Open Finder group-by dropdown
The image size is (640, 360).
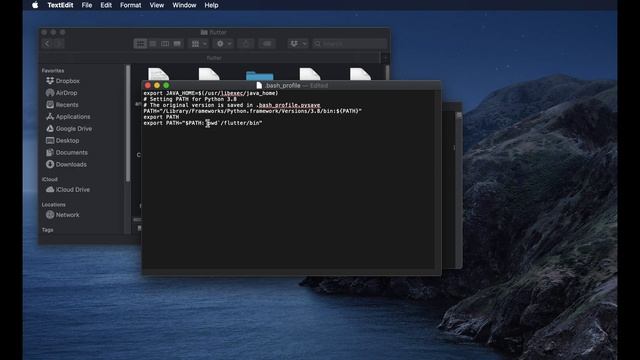click(199, 44)
